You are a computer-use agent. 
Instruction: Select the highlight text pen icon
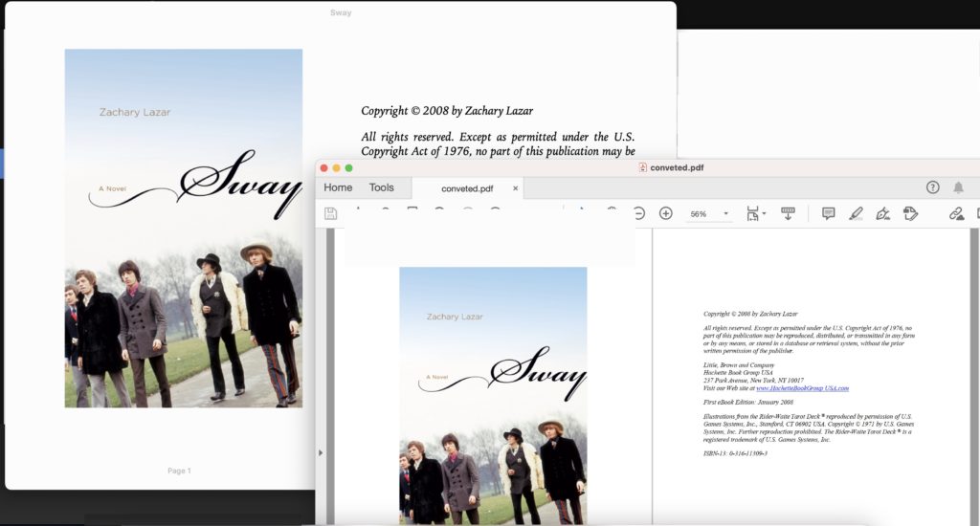[856, 213]
